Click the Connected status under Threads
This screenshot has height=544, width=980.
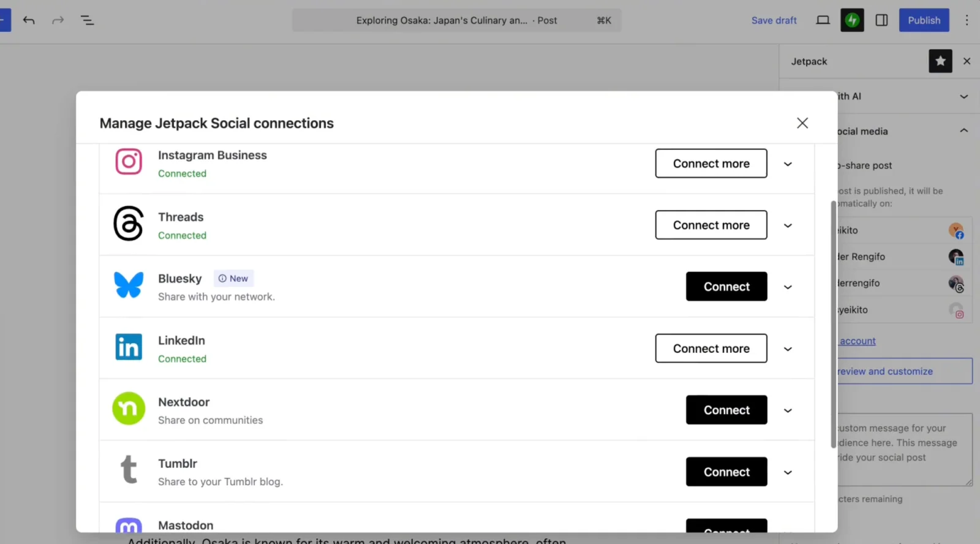(182, 236)
